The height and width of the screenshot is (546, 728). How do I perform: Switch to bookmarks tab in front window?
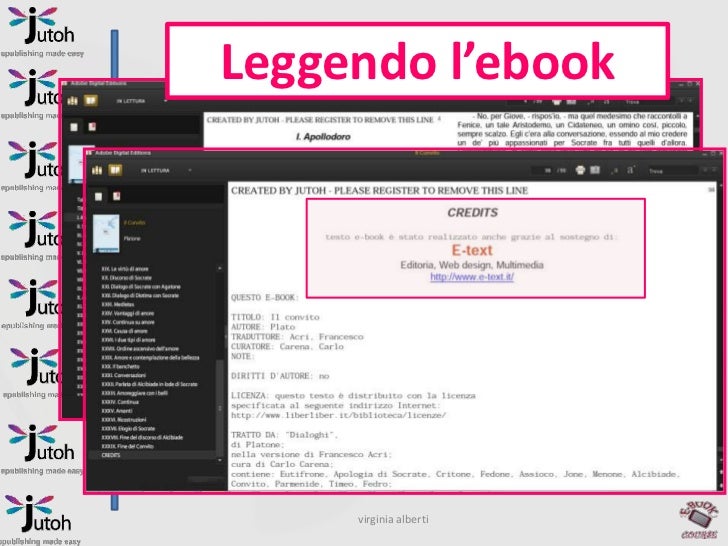(116, 196)
